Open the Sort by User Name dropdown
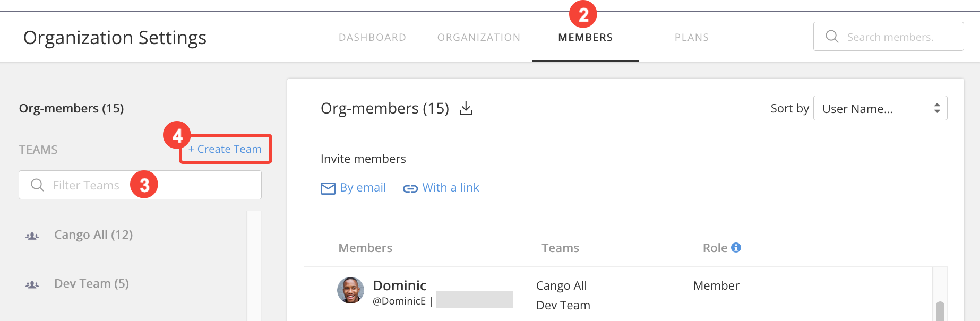Screen dimensions: 980x321 [880, 108]
